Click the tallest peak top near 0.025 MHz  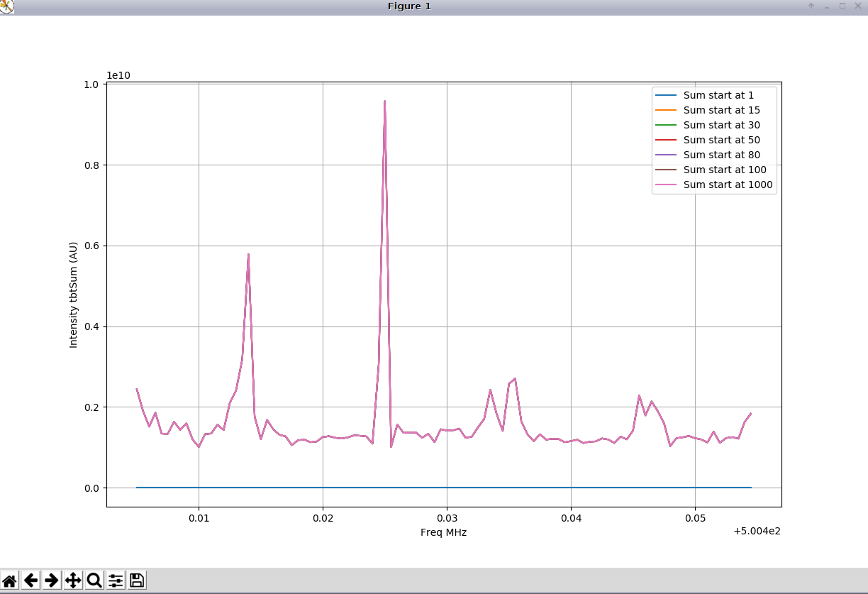pyautogui.click(x=384, y=101)
